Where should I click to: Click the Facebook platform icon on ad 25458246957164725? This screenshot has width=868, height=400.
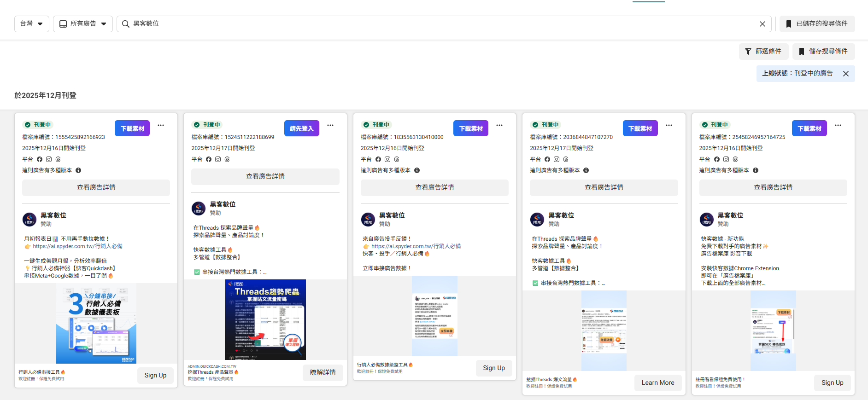pyautogui.click(x=717, y=159)
